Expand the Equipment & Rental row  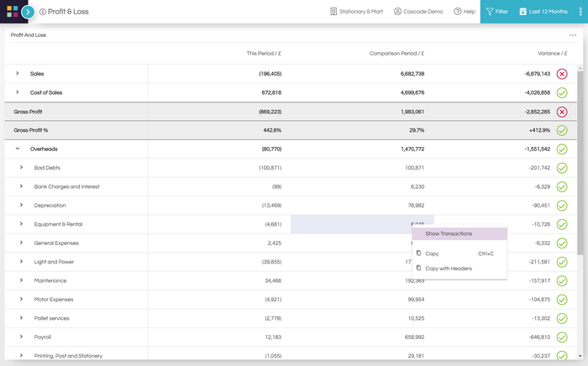pyautogui.click(x=21, y=223)
